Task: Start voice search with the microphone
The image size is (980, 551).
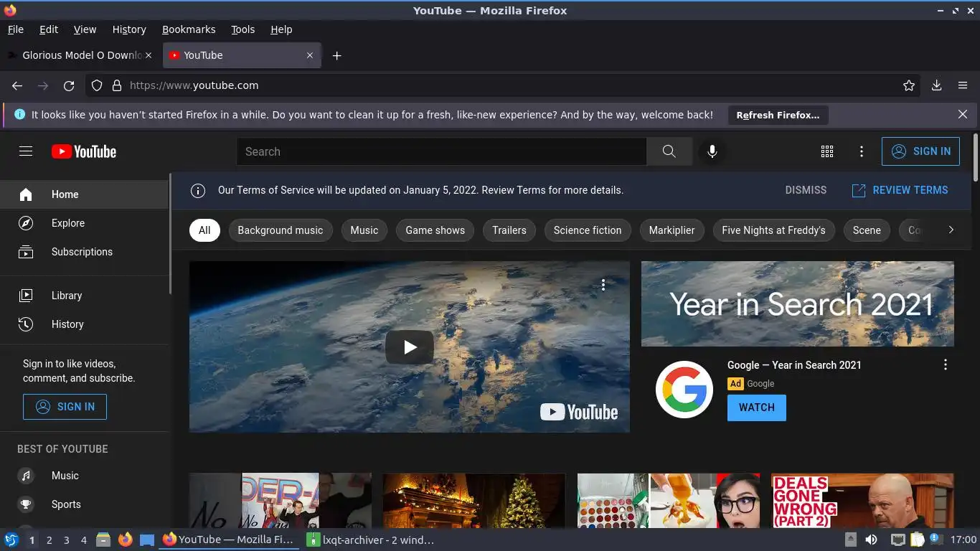Action: [x=712, y=151]
